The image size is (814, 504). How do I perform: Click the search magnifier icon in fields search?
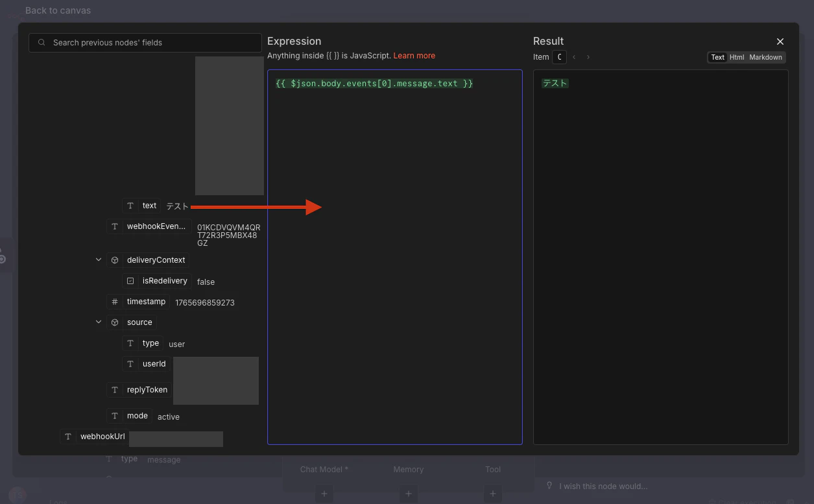coord(42,43)
